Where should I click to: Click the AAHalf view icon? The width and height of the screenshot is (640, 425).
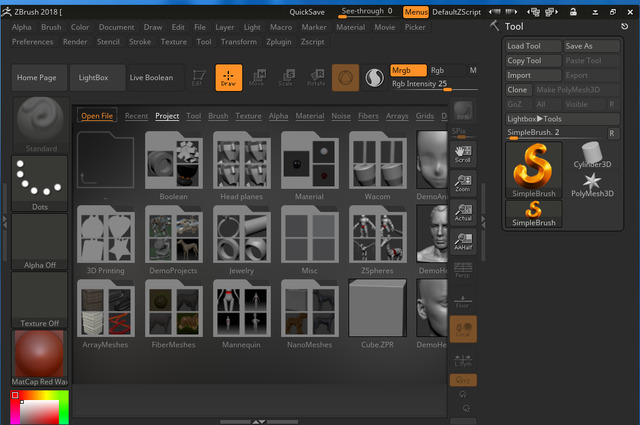coord(462,239)
